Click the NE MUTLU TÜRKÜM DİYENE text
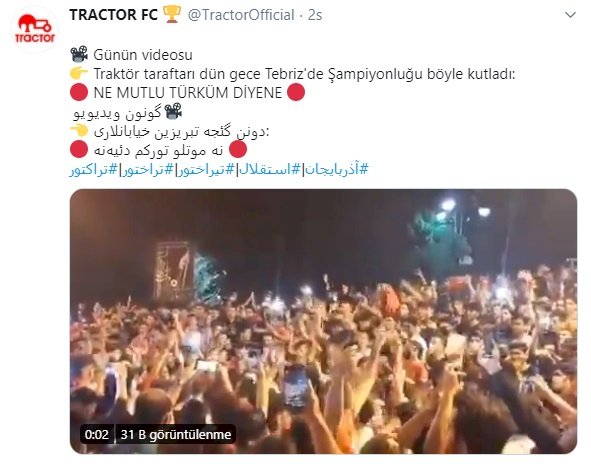 pyautogui.click(x=188, y=93)
